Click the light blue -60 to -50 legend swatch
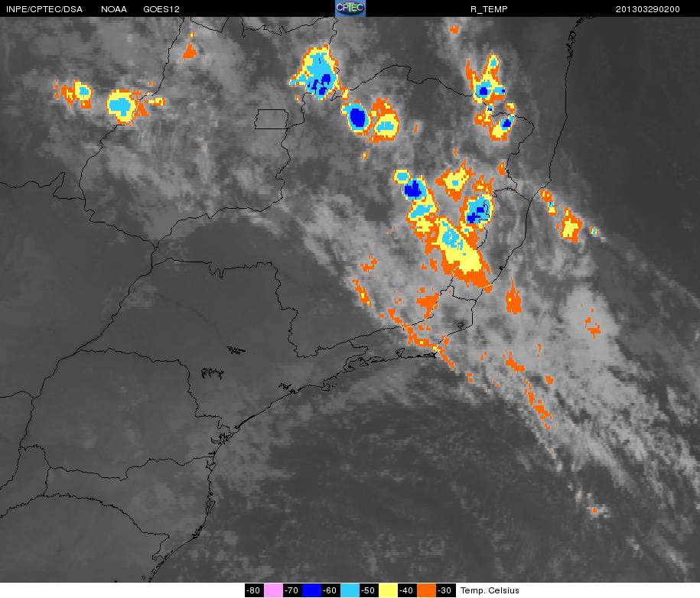Viewport: 700px width, 598px height. click(x=350, y=590)
